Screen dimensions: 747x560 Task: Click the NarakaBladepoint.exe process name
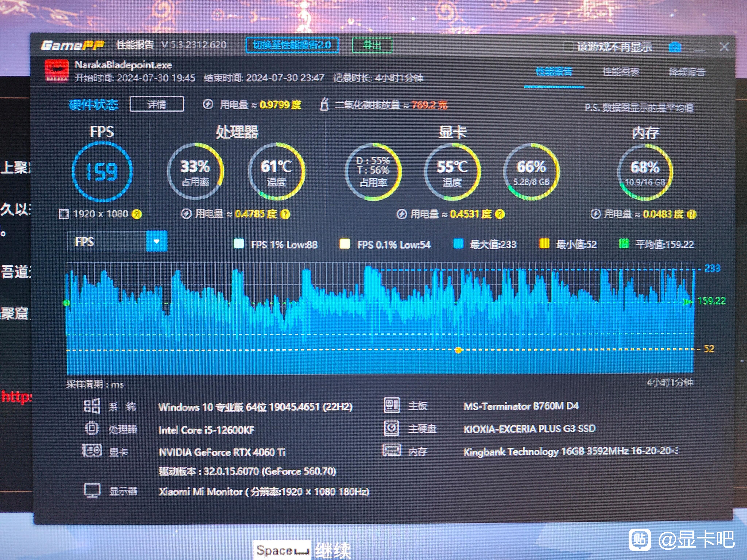123,65
